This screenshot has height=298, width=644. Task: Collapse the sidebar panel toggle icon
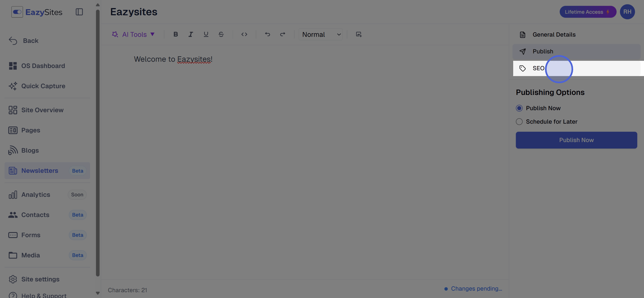click(79, 12)
